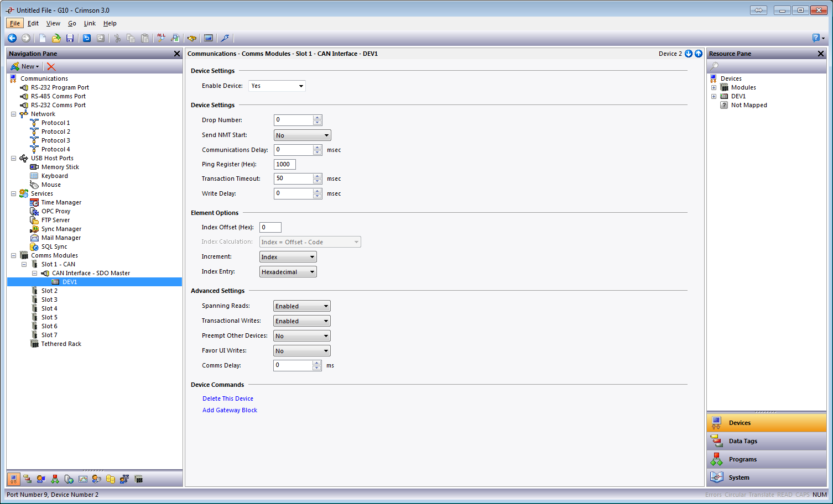Click the Add Gateway Block link
The width and height of the screenshot is (833, 504).
pos(230,410)
